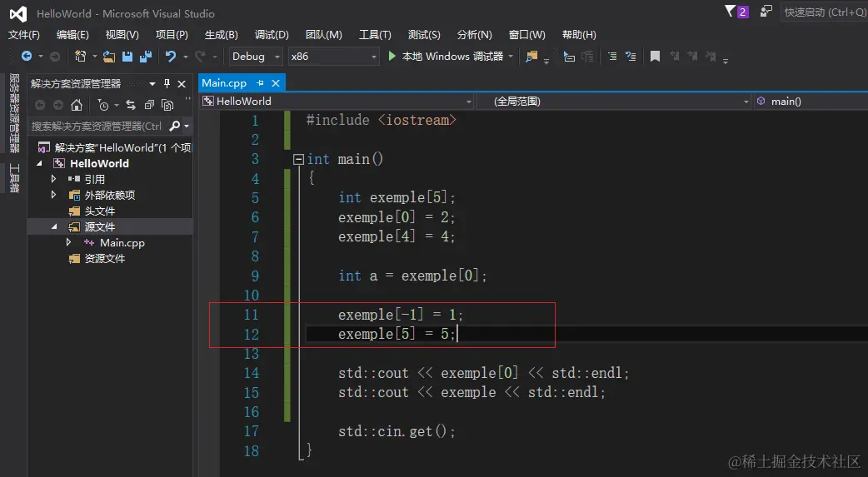This screenshot has width=868, height=477.
Task: Expand the Main.cpp tree node arrow
Action: [x=68, y=242]
